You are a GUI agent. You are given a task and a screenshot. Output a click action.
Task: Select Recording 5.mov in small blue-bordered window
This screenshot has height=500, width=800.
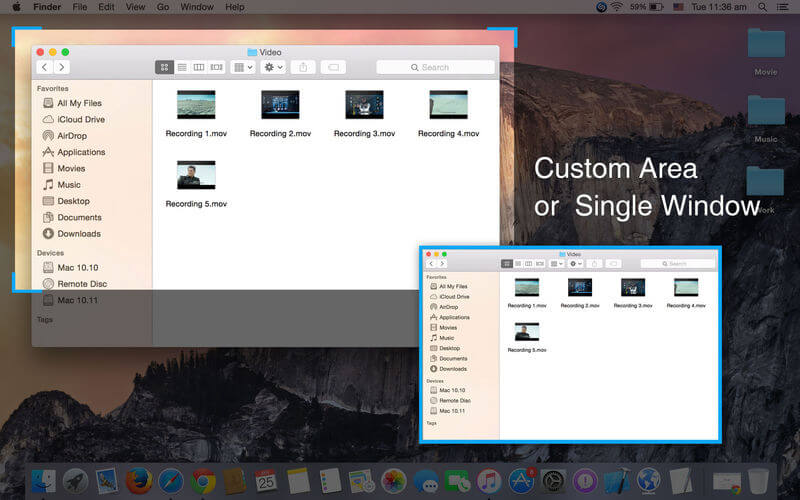tap(527, 332)
